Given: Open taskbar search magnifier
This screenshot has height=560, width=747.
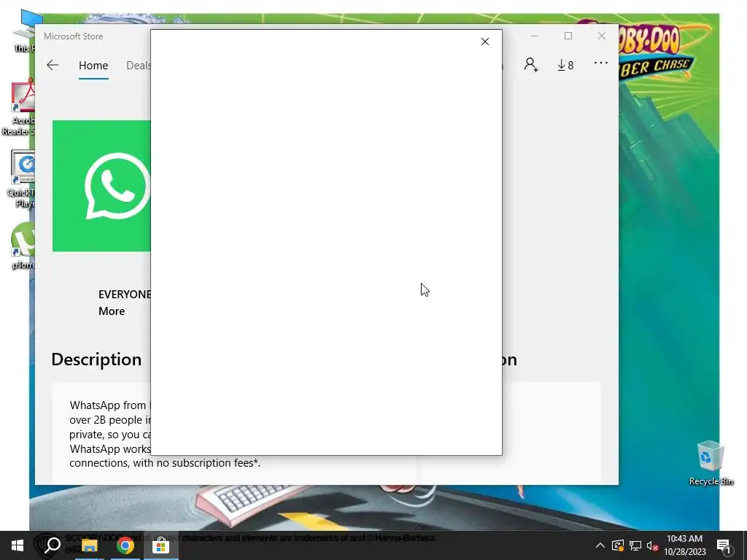Looking at the screenshot, I should (x=53, y=545).
